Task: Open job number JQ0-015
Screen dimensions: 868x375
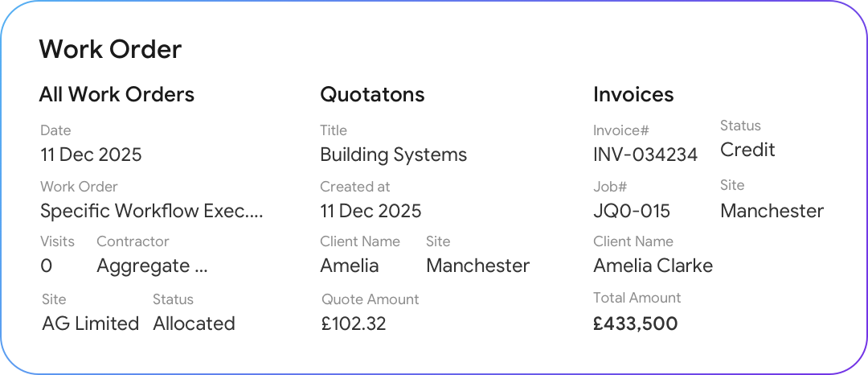Action: click(632, 212)
